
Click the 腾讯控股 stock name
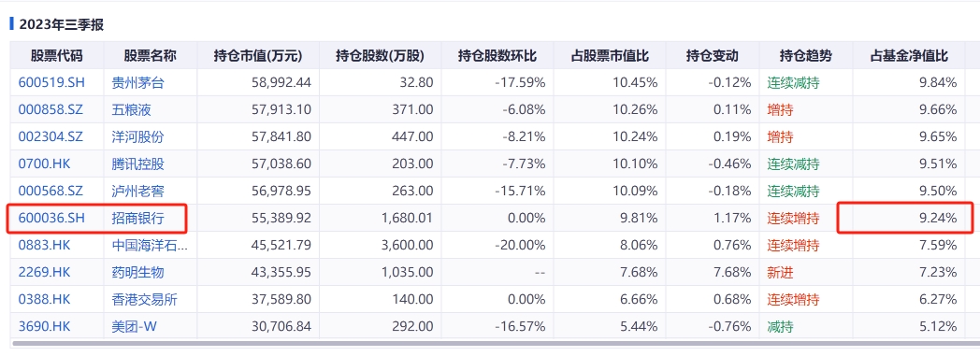(138, 164)
